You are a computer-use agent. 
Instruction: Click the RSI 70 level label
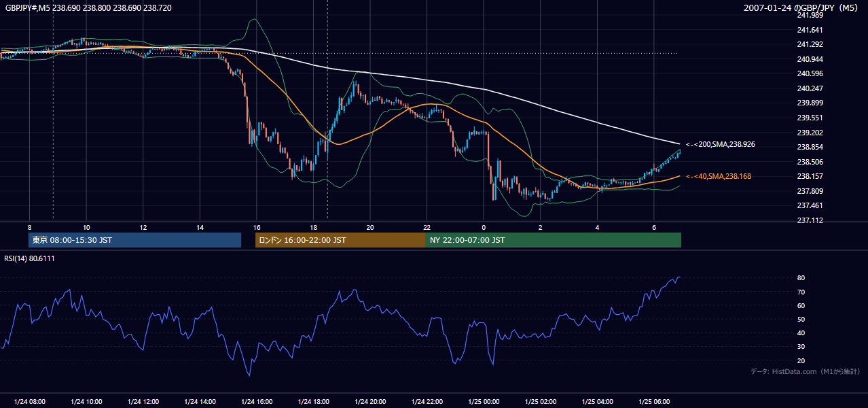(x=801, y=292)
